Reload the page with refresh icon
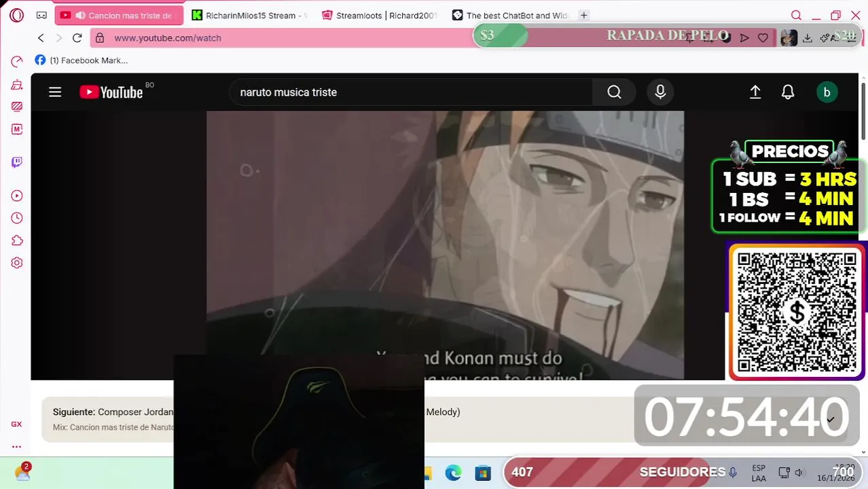Image resolution: width=868 pixels, height=489 pixels. [77, 38]
